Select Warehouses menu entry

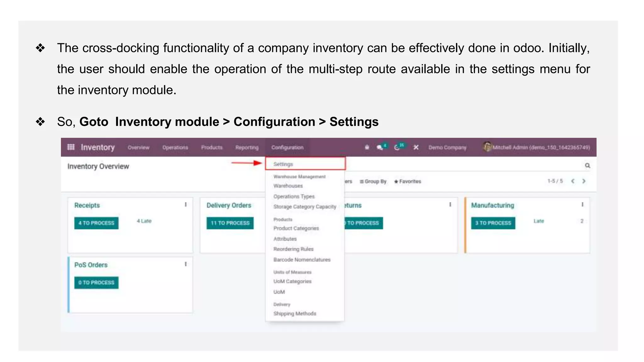coord(288,186)
